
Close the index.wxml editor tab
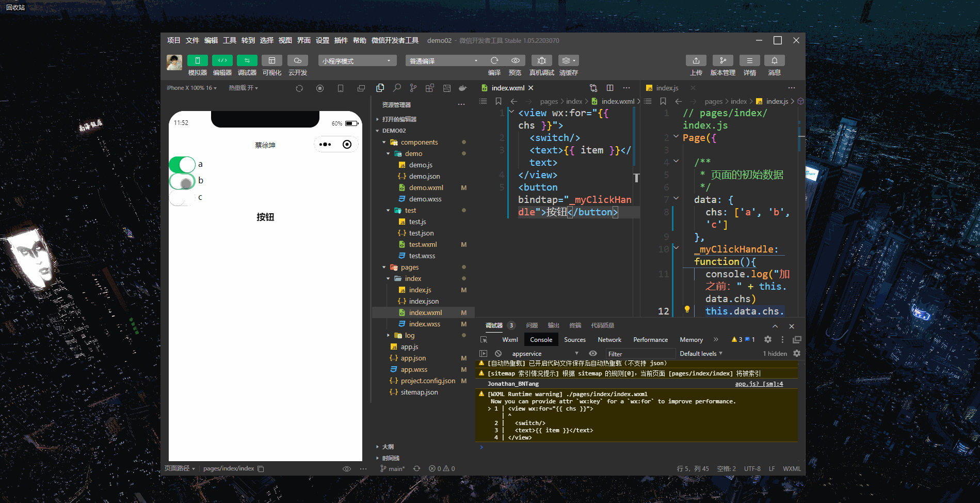531,88
